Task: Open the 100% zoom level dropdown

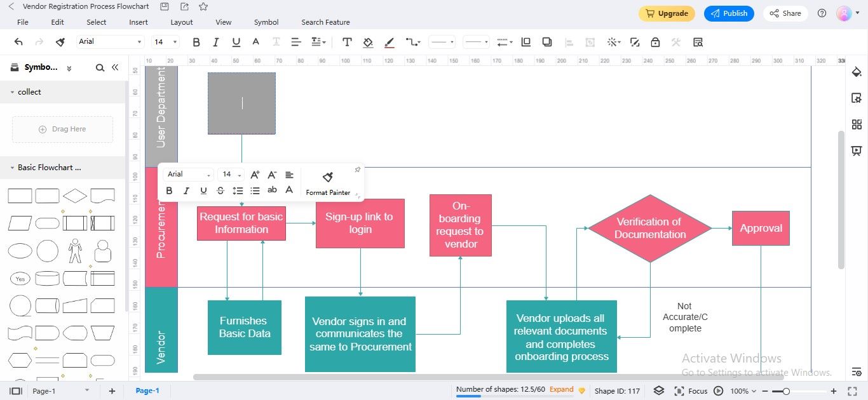Action: pyautogui.click(x=743, y=391)
